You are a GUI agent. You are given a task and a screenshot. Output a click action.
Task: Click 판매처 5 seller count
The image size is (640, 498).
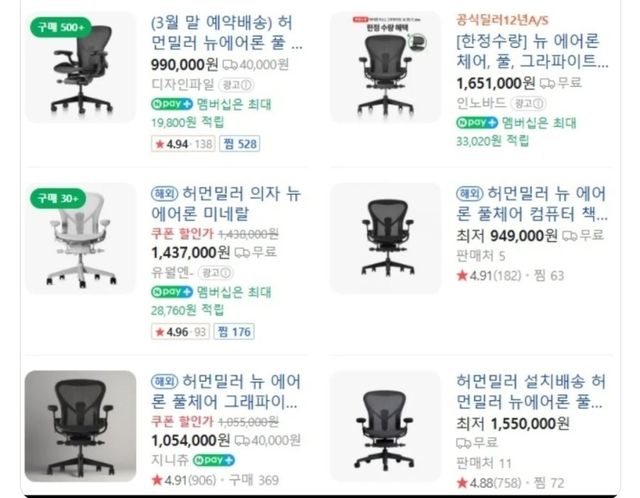coord(481,256)
